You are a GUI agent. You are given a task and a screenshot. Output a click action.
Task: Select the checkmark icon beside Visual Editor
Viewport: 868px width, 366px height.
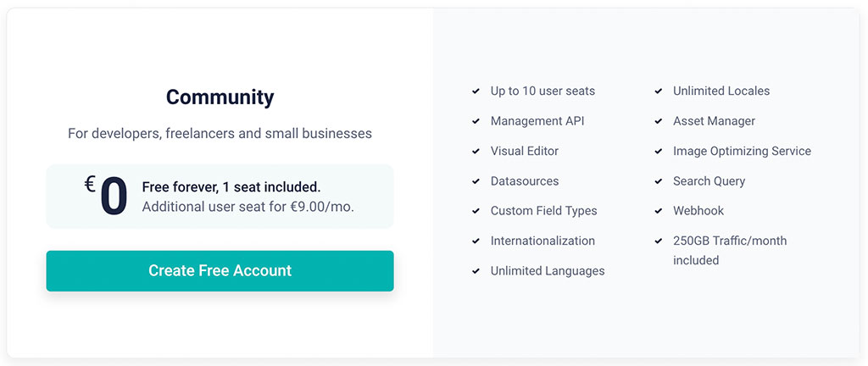(x=476, y=152)
